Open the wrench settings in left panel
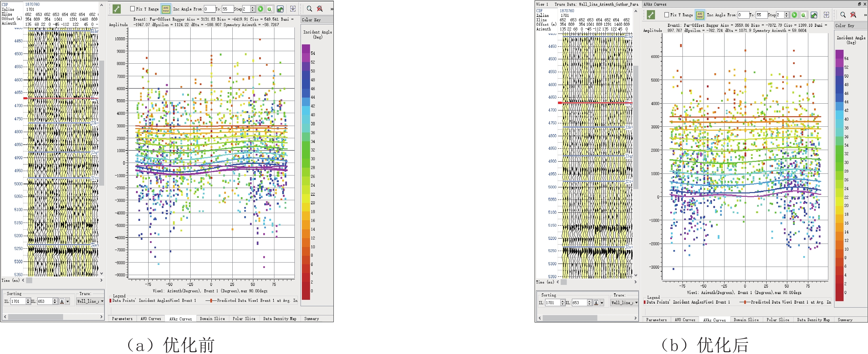The width and height of the screenshot is (868, 354). click(117, 9)
